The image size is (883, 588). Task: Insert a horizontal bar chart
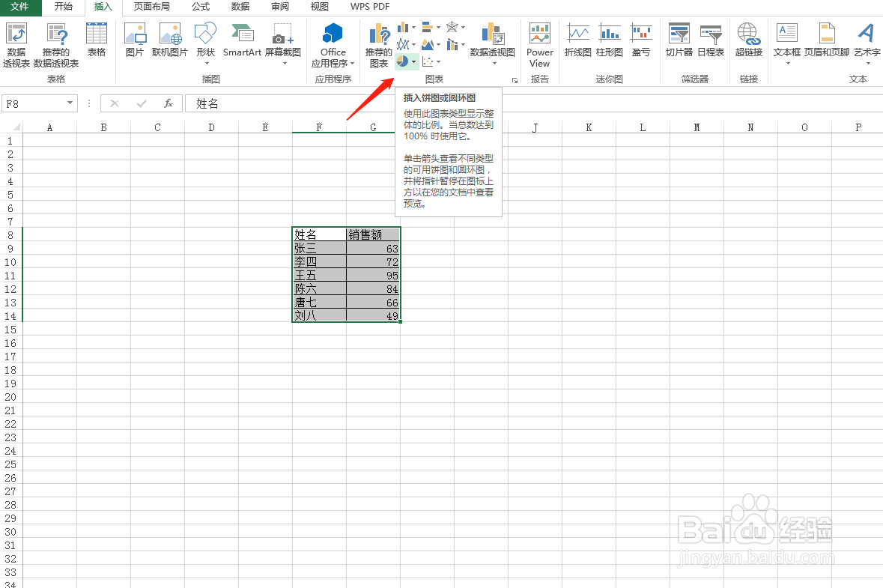[x=428, y=27]
